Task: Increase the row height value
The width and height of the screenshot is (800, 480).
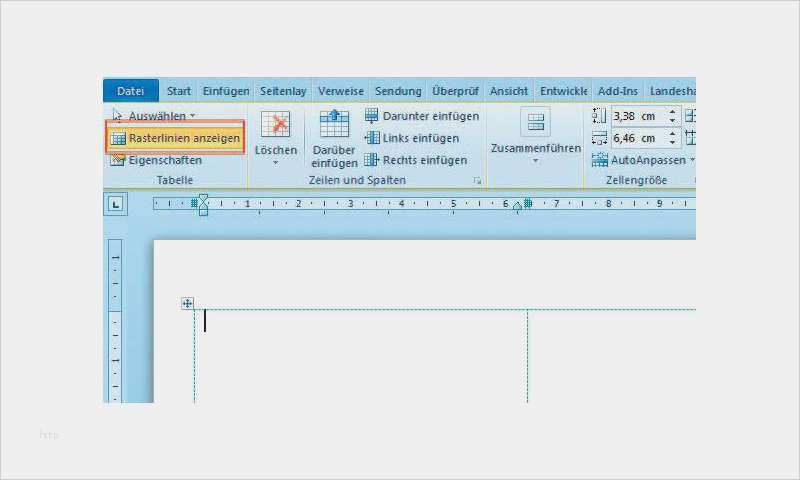Action: click(x=672, y=112)
